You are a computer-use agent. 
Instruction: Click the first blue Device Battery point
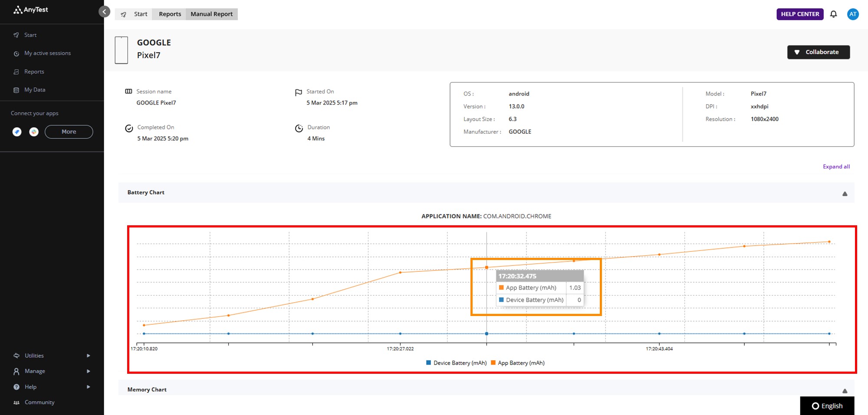click(144, 333)
